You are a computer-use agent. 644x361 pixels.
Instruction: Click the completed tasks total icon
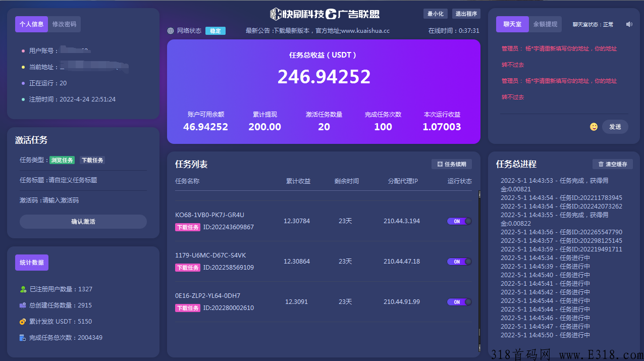pos(23,338)
